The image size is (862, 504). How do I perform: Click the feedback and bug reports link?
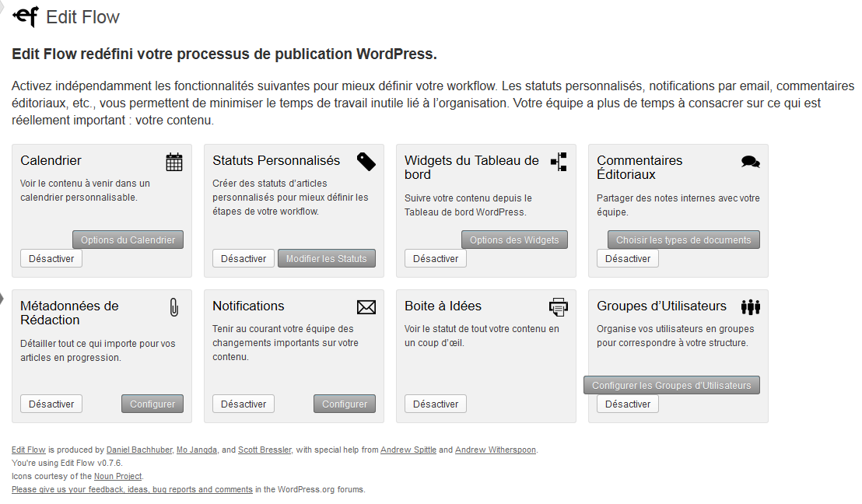coord(132,489)
